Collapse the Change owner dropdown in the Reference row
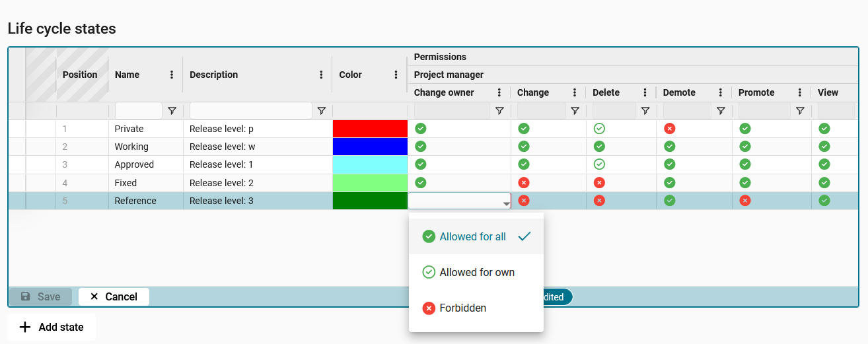Viewport: 868px width, 344px height. (506, 202)
